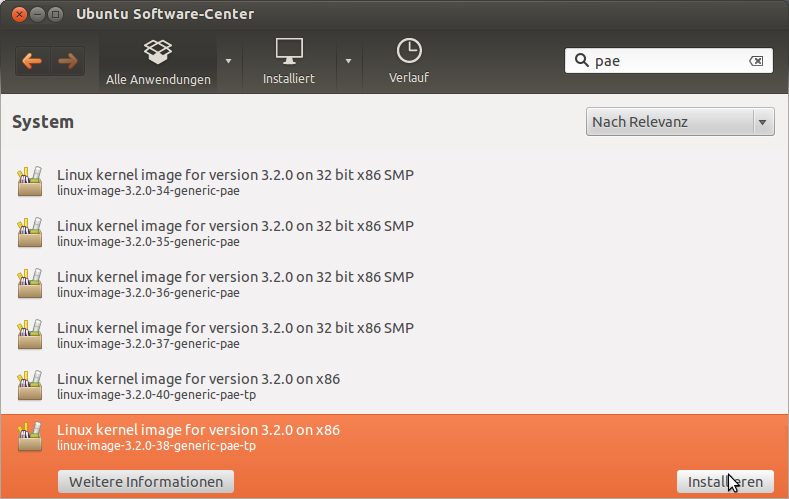Go forward with the right arrow button

[x=67, y=61]
